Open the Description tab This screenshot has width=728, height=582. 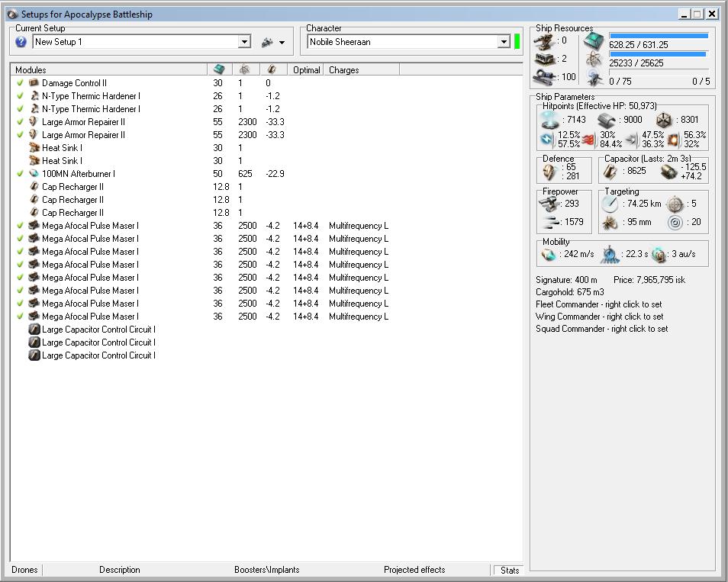click(x=120, y=570)
